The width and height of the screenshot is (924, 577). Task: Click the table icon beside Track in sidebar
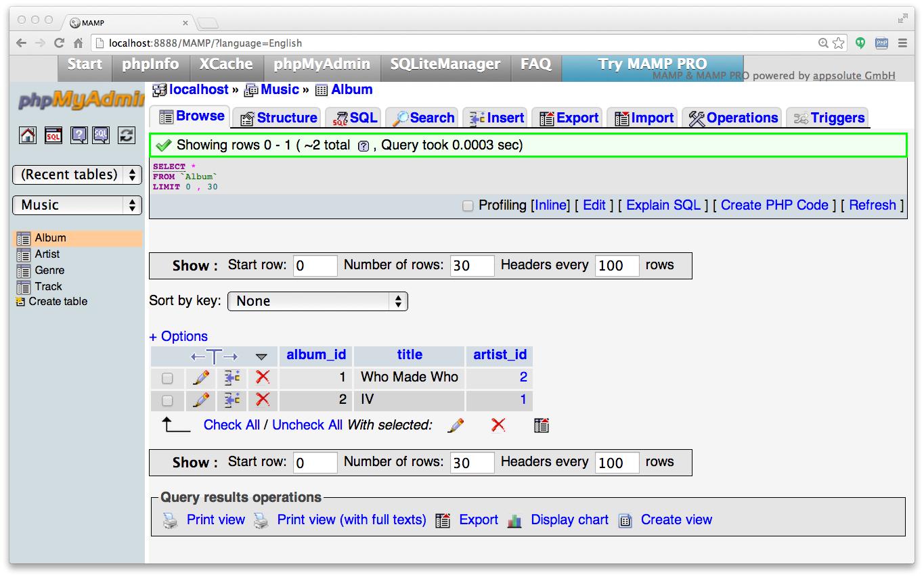[24, 287]
